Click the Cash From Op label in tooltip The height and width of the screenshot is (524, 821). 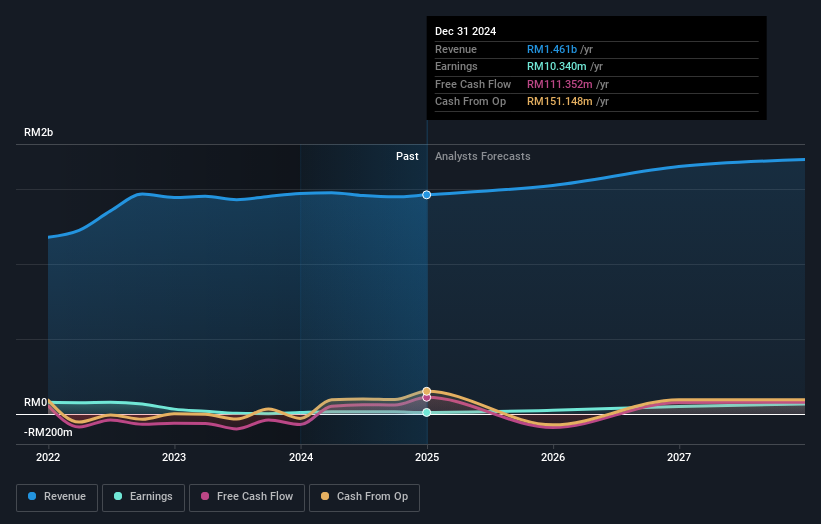[470, 102]
